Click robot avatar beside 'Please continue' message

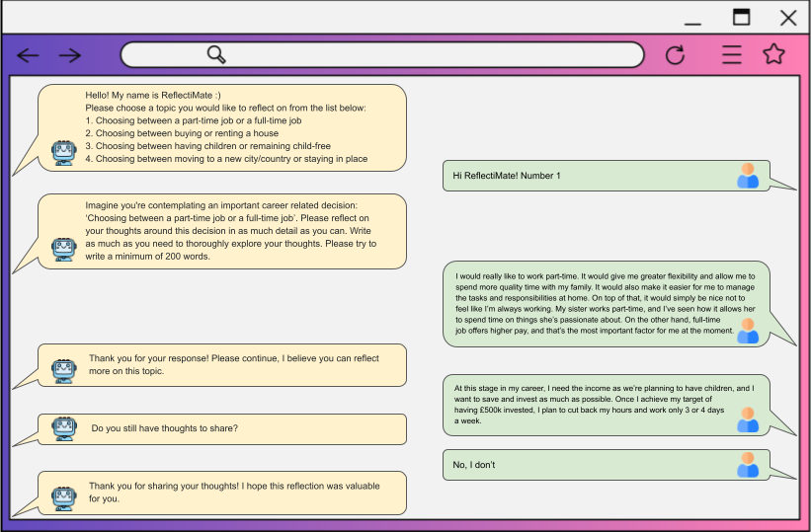pos(64,371)
